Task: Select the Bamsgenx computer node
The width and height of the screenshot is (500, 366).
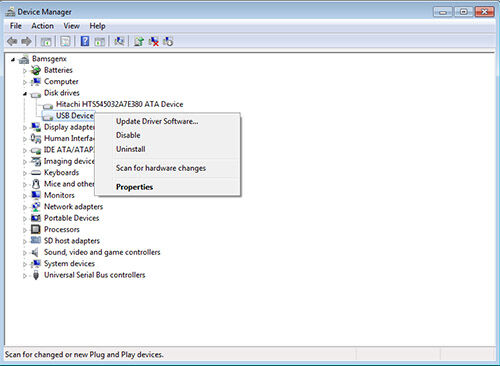Action: (x=49, y=59)
